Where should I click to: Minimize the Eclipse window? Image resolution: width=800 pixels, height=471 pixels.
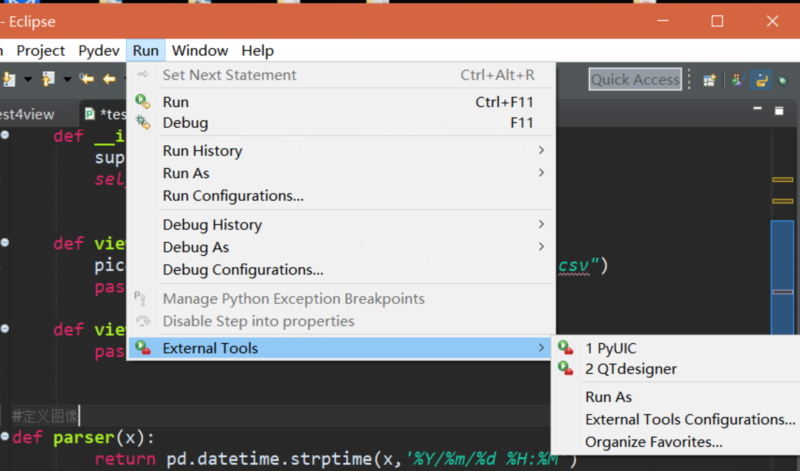point(663,21)
